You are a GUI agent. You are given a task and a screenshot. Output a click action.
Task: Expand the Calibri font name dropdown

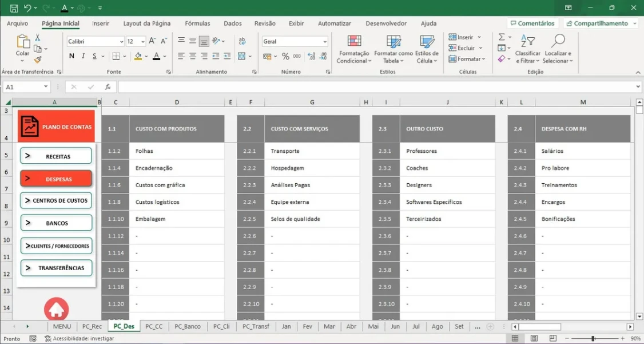121,42
